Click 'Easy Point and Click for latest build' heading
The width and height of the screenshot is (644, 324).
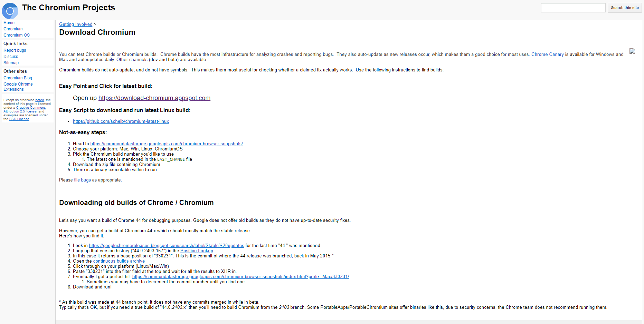pos(106,86)
